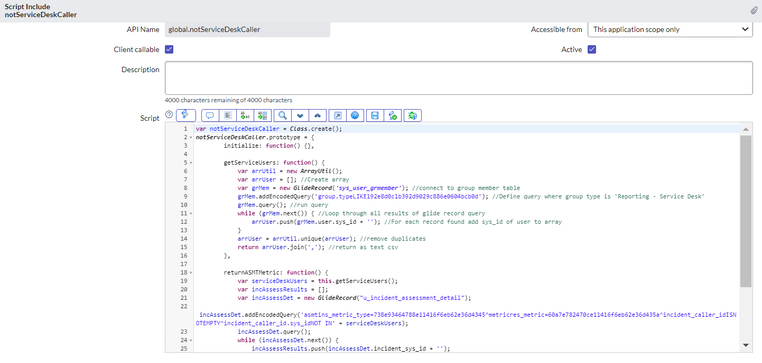762x363 pixels.
Task: Click the 'sys_user_grmember' string in code
Action: pos(368,188)
